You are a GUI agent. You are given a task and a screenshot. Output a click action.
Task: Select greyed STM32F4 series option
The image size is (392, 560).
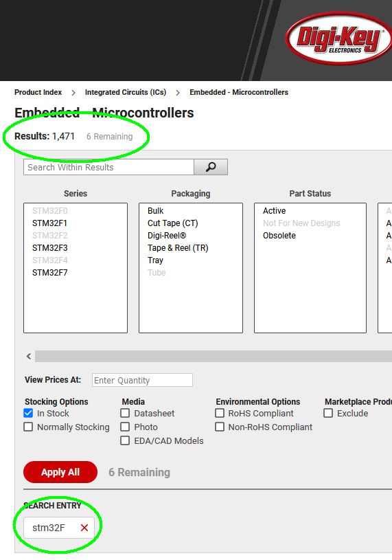[x=49, y=260]
